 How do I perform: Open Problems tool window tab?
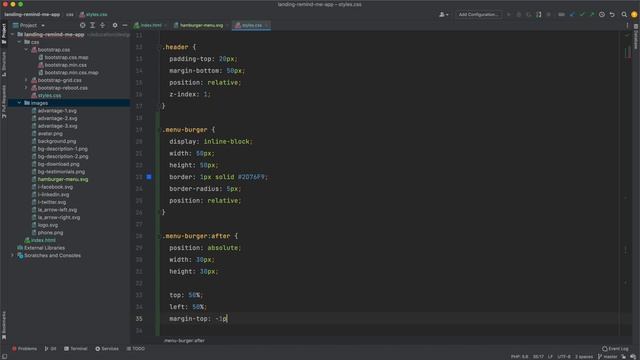click(24, 349)
